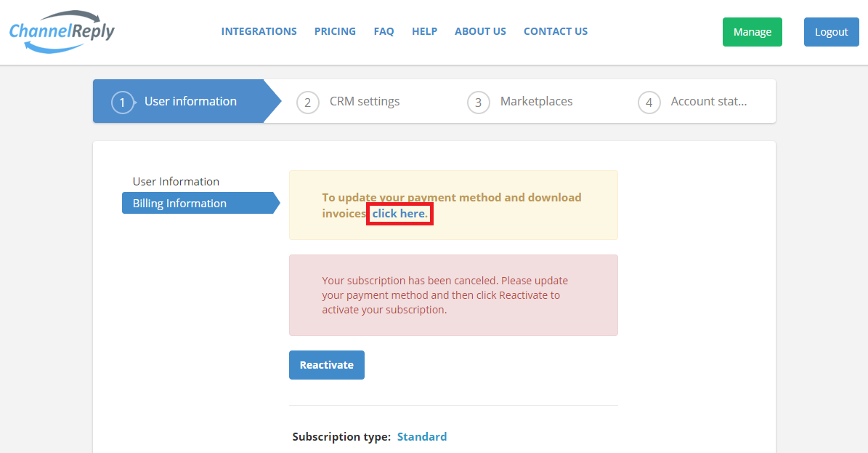Click the green Manage button
Image resolution: width=868 pixels, height=453 pixels.
coord(753,32)
